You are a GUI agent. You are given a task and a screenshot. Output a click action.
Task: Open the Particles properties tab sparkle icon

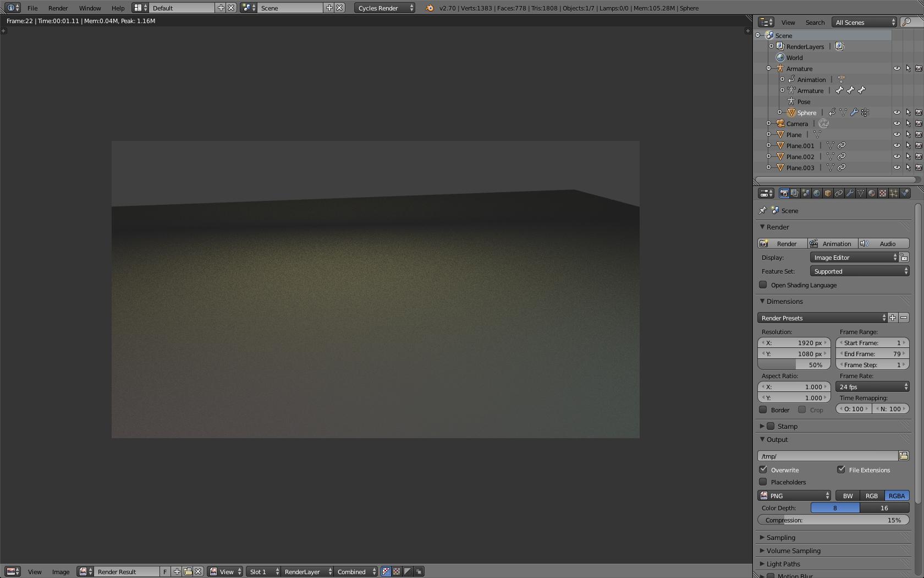(x=894, y=193)
